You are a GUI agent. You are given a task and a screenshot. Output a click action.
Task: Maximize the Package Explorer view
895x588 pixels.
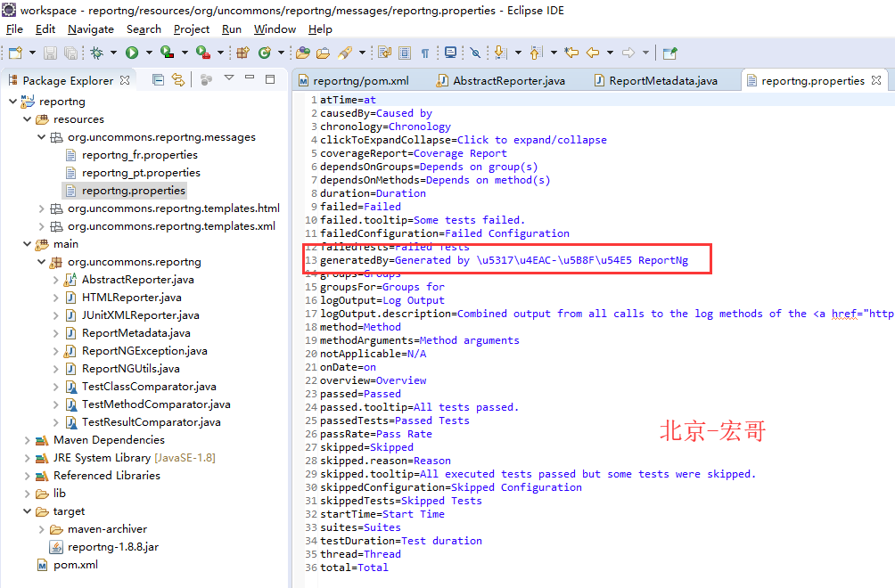click(x=270, y=79)
